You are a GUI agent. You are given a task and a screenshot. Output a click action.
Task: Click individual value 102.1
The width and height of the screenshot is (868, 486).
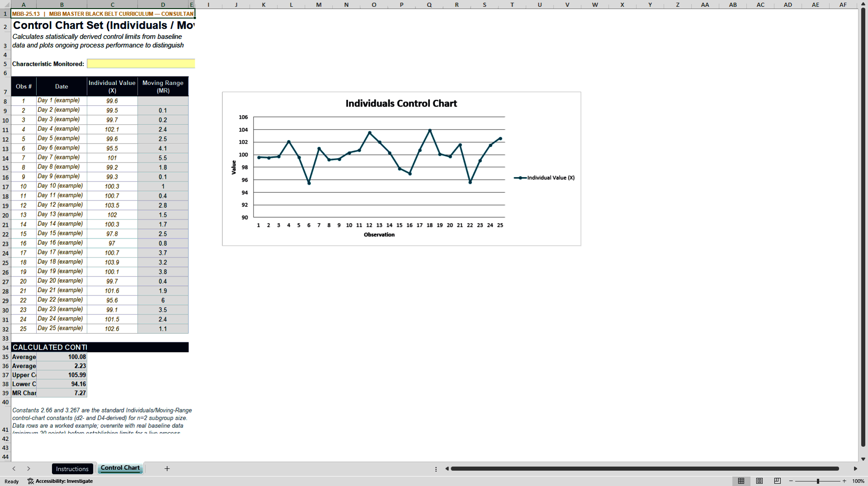coord(112,129)
